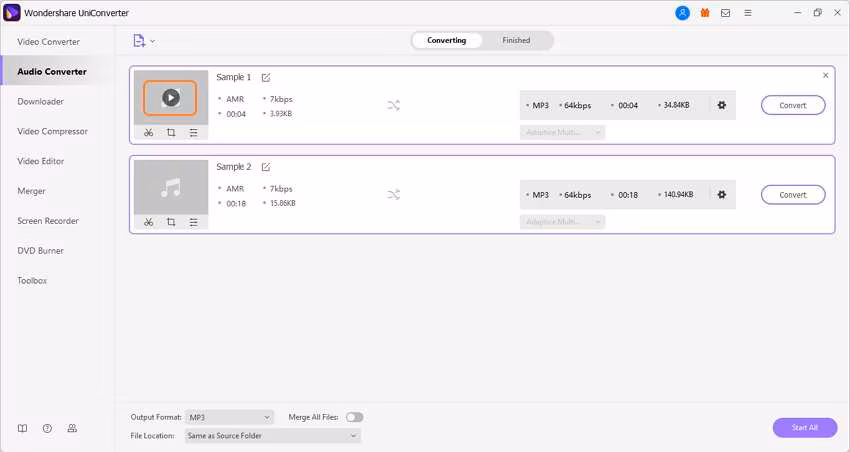Remove Sample 1 with the X button

[x=826, y=75]
